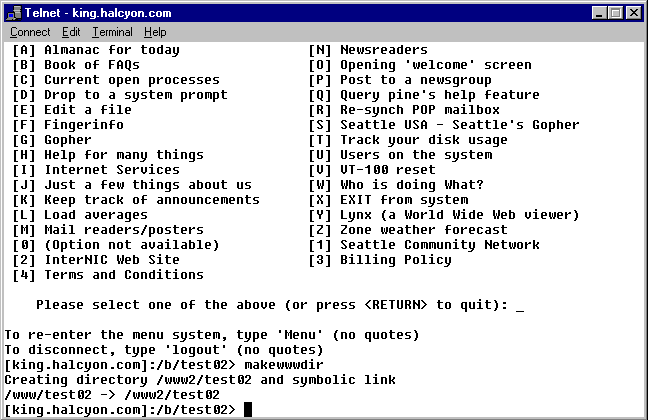Image resolution: width=648 pixels, height=420 pixels.
Task: Close the Telnet window
Action: [632, 12]
